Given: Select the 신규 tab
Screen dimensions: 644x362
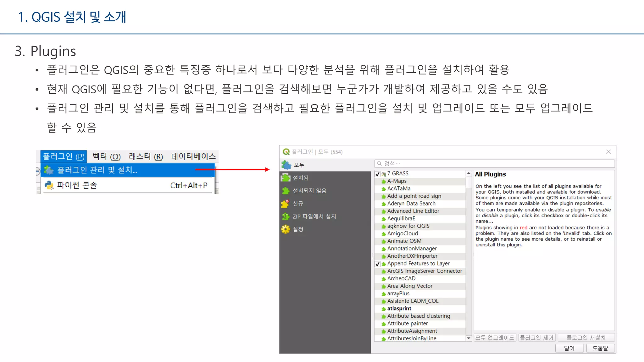Looking at the screenshot, I should pos(325,204).
